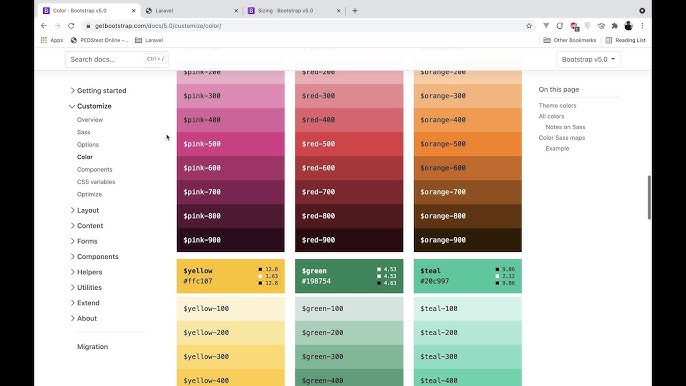Bookmark this page with the star icon
Screen dimensions: 686x386
click(529, 26)
